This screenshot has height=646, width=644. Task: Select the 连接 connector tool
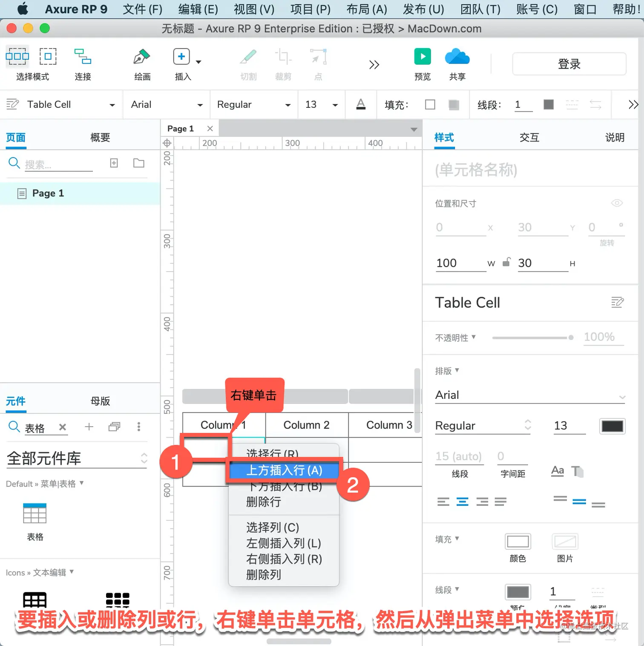83,56
